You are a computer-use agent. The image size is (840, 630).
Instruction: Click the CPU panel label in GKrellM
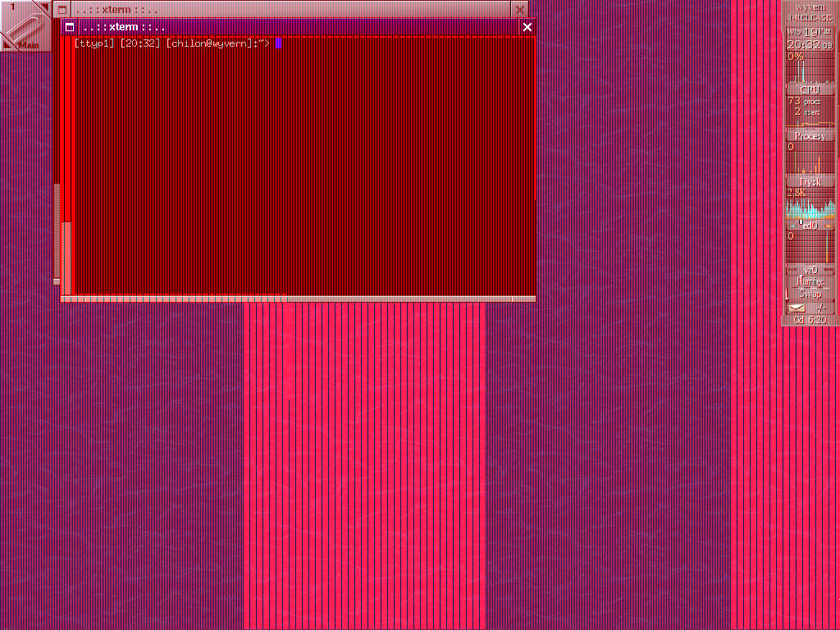tap(810, 89)
